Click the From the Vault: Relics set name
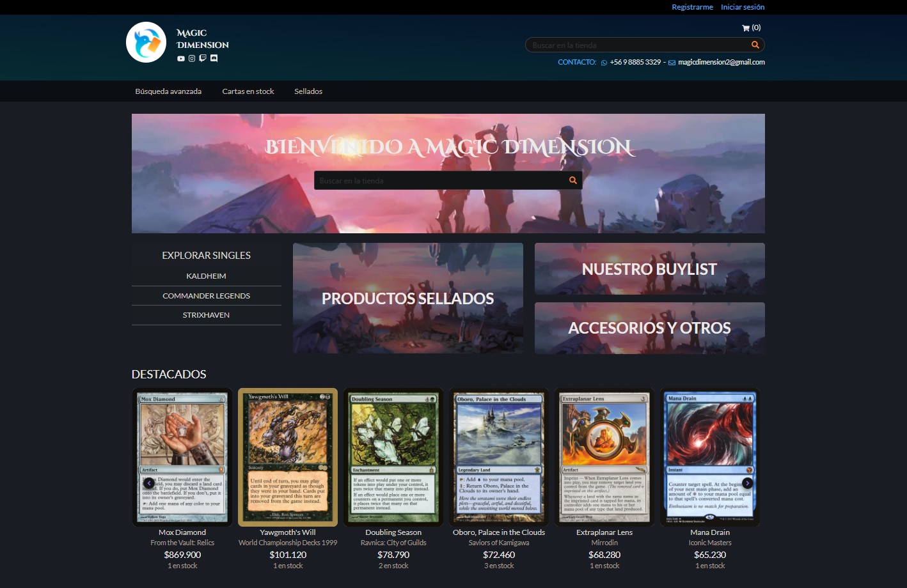Screen dimensions: 907x588 [x=182, y=543]
